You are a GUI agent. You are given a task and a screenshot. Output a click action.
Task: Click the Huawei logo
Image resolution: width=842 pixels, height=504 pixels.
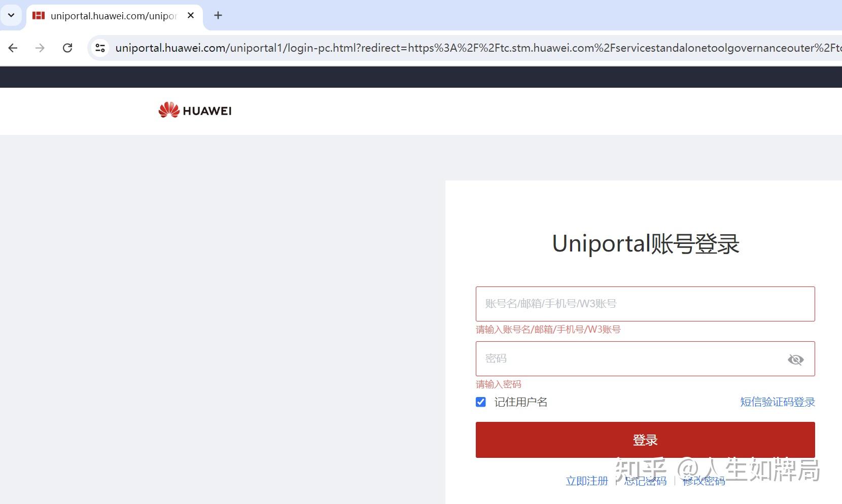click(x=195, y=110)
